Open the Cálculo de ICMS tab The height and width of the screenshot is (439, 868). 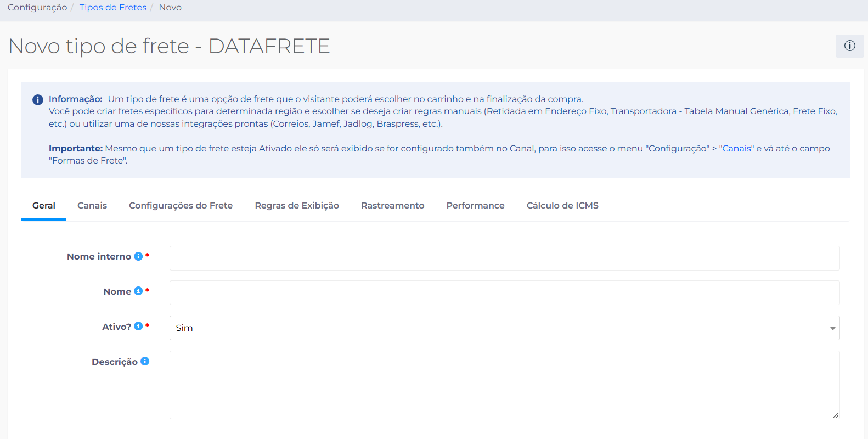pyautogui.click(x=562, y=206)
